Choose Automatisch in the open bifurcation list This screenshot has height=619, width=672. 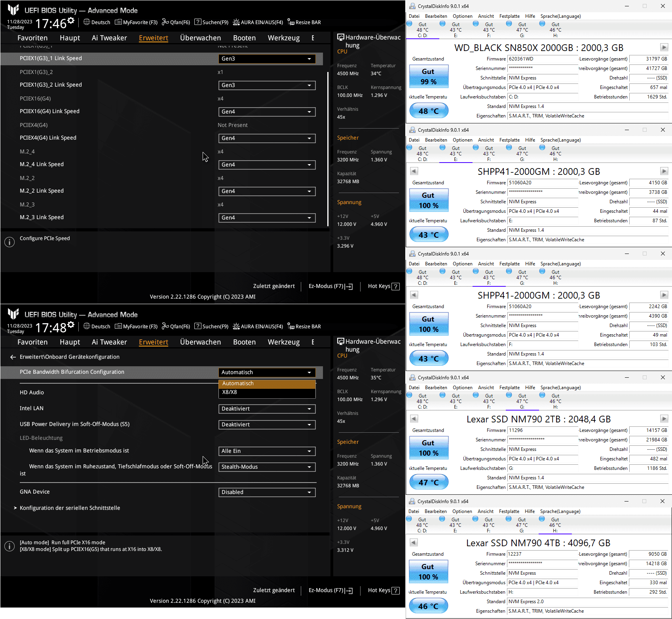coord(267,384)
